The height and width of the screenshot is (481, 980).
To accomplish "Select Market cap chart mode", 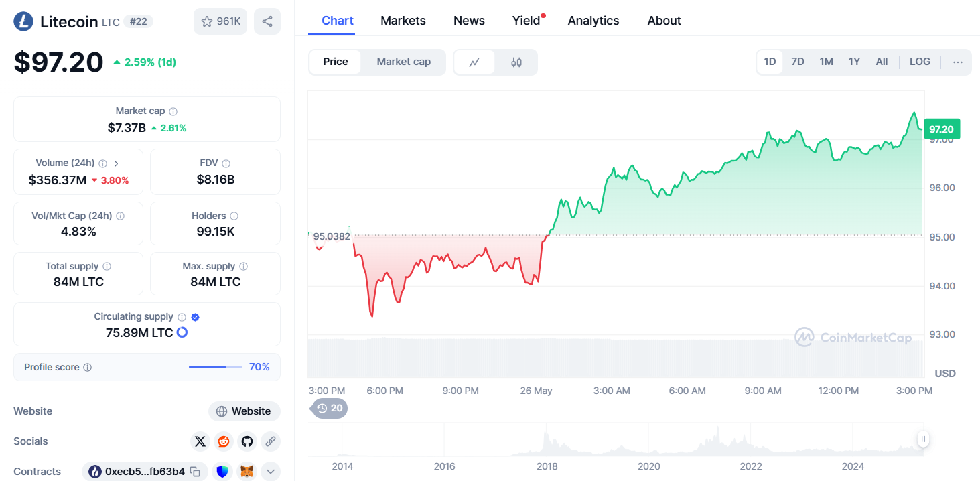I will [x=403, y=62].
